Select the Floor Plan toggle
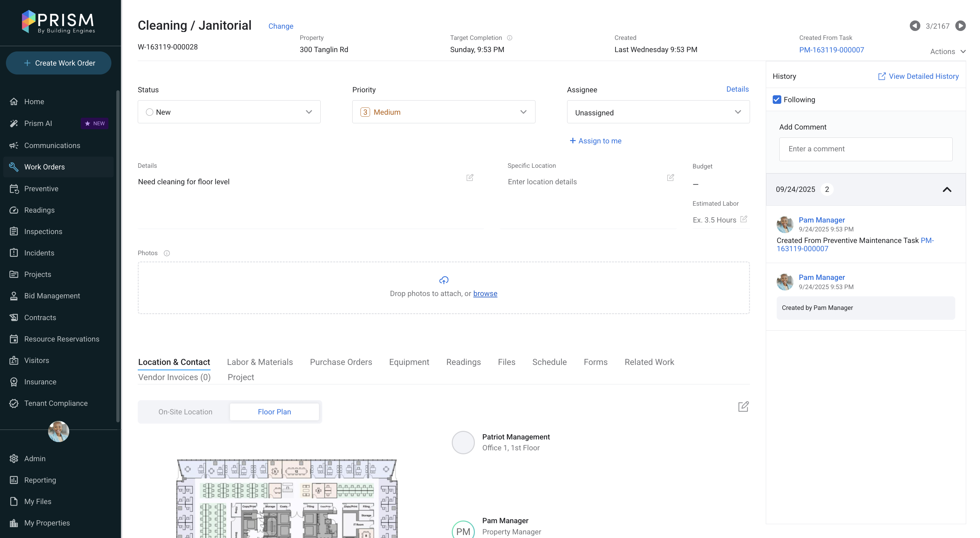The width and height of the screenshot is (980, 538). coord(274,412)
